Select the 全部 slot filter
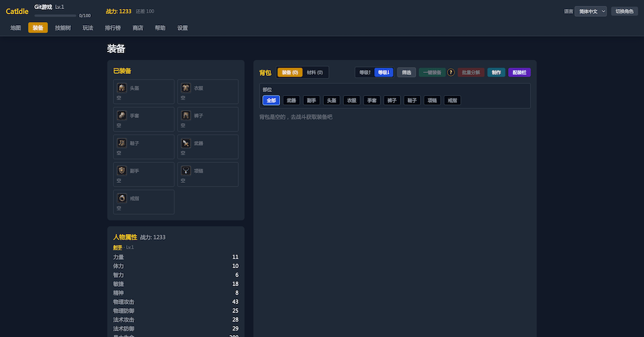This screenshot has width=644, height=337. pos(271,101)
